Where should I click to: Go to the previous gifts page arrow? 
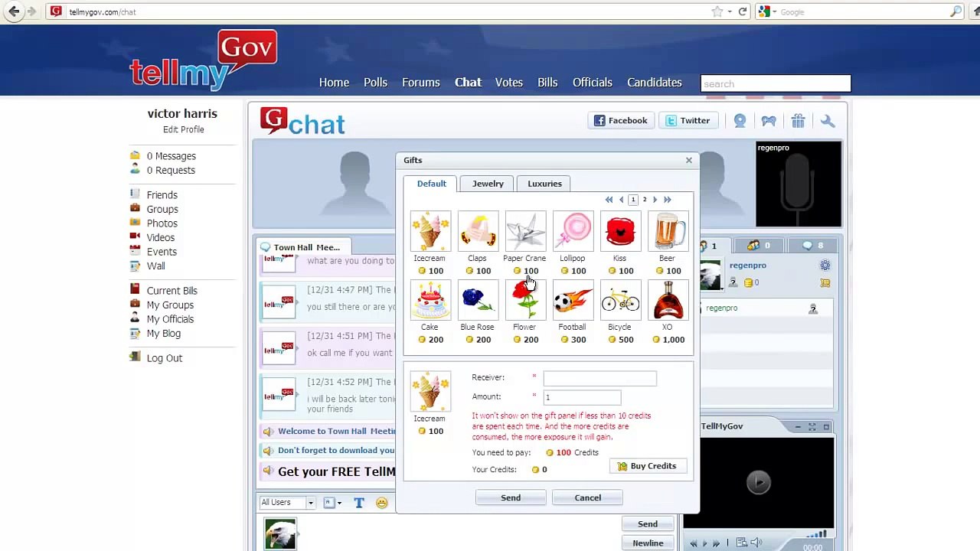621,200
